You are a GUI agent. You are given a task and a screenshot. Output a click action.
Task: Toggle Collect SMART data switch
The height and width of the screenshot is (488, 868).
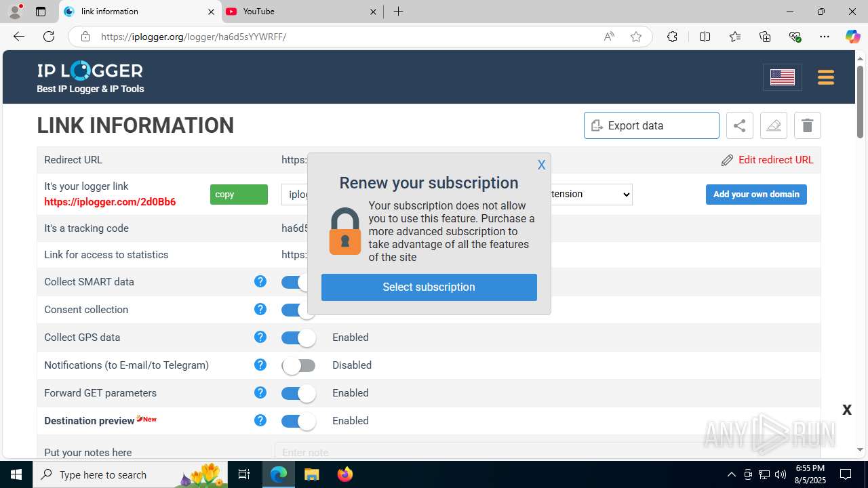pos(294,282)
